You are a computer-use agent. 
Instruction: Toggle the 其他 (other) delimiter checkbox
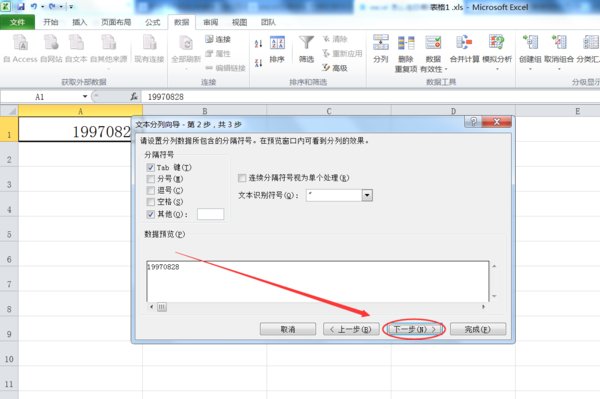[x=150, y=214]
